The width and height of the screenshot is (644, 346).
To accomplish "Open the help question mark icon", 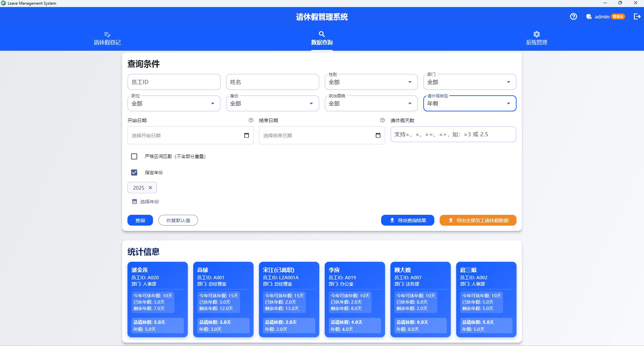I will coord(573,16).
